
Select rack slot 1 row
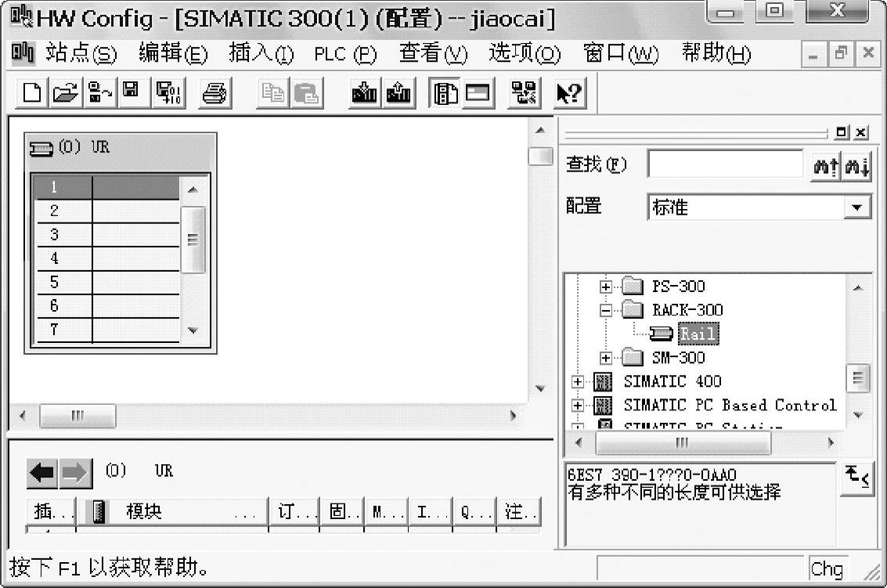tap(107, 187)
